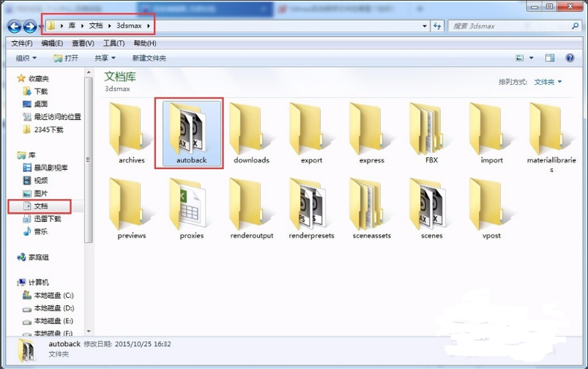The image size is (588, 369).
Task: Select 计算机 in sidebar
Action: (33, 283)
